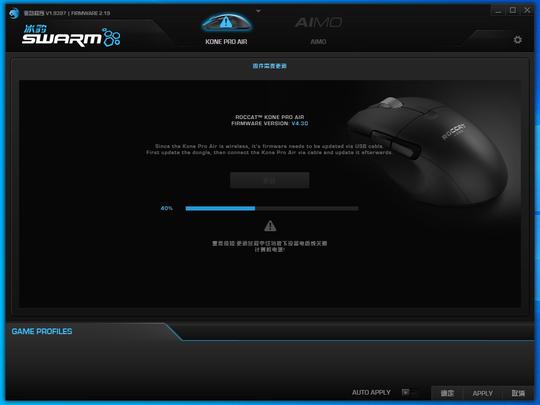Toggle the Auto Apply checkbox
The width and height of the screenshot is (540, 405).
click(406, 392)
